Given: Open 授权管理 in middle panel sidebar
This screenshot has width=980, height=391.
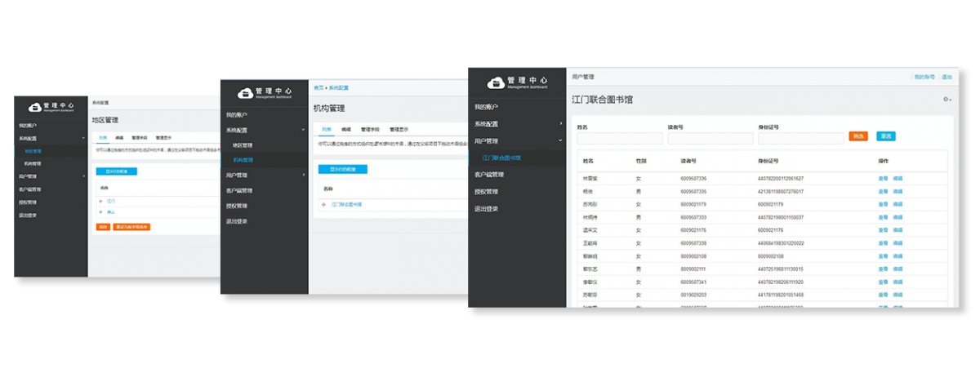Looking at the screenshot, I should pos(237,206).
